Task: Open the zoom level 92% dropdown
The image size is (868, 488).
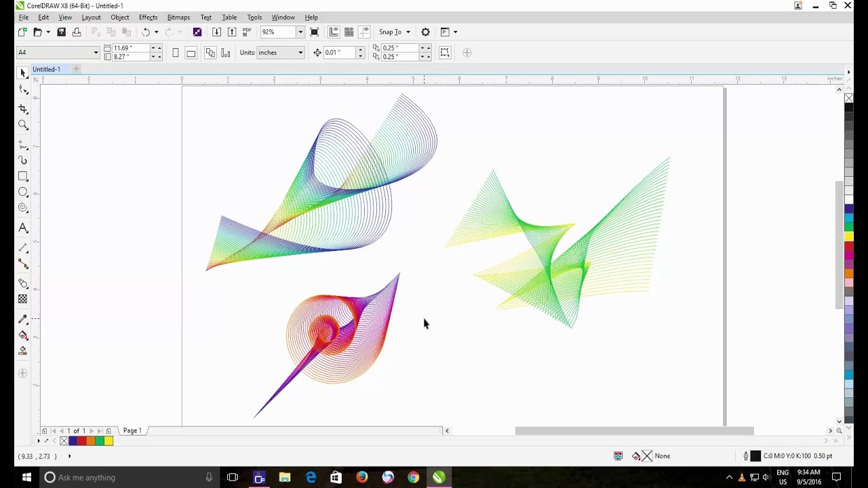Action: click(300, 32)
